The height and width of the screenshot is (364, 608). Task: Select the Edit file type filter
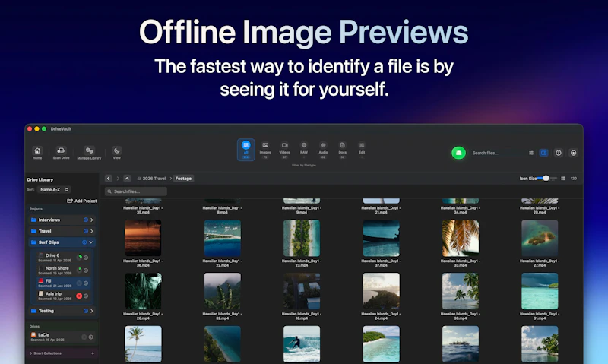pyautogui.click(x=362, y=149)
